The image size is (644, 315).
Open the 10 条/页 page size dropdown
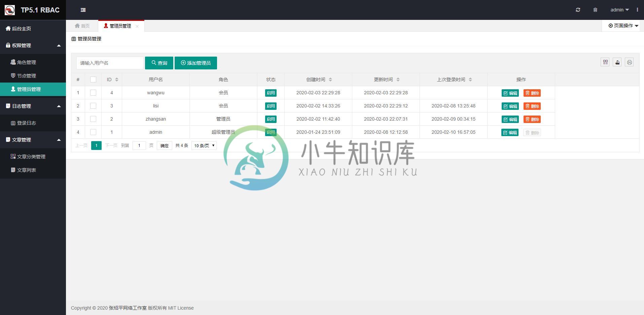pyautogui.click(x=204, y=146)
